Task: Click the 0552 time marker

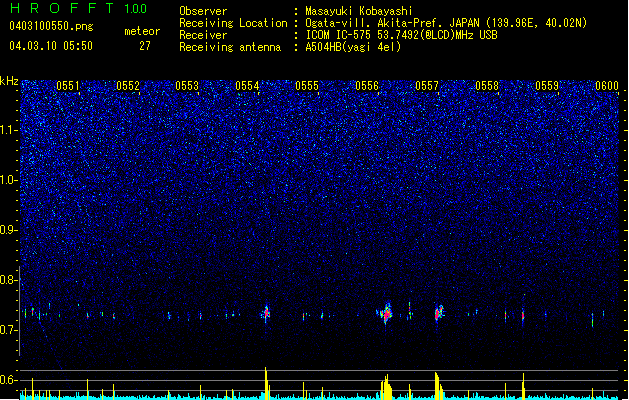Action: click(x=128, y=86)
